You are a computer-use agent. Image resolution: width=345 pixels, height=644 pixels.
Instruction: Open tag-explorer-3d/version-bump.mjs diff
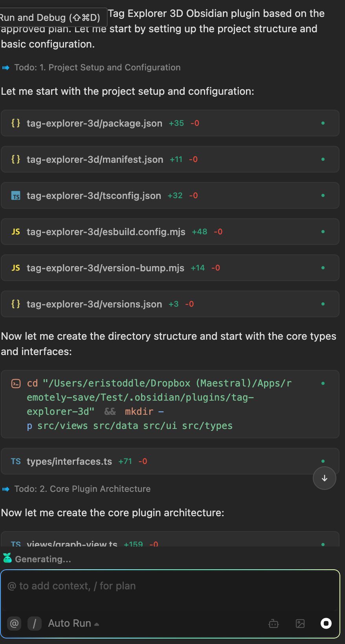point(105,268)
